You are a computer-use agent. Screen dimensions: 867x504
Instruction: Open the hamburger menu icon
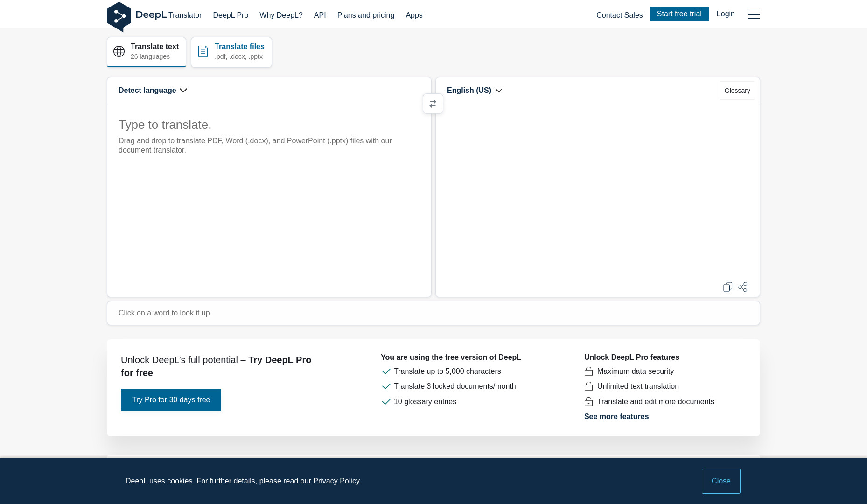754,15
